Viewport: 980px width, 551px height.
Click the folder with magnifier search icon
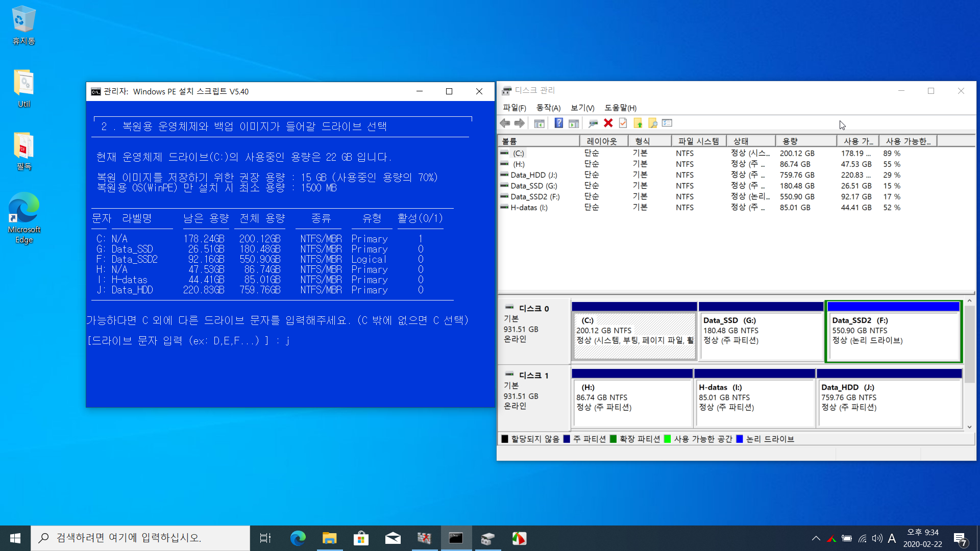point(652,123)
